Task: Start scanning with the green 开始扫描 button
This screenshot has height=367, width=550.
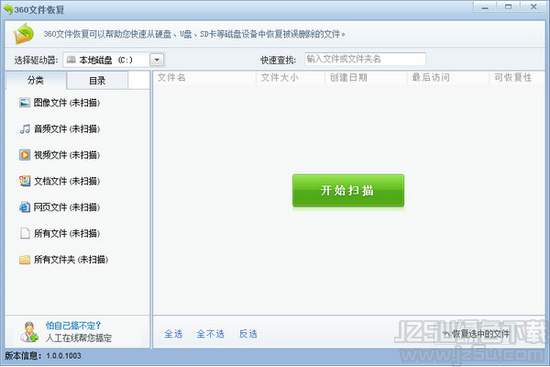Action: click(x=348, y=191)
